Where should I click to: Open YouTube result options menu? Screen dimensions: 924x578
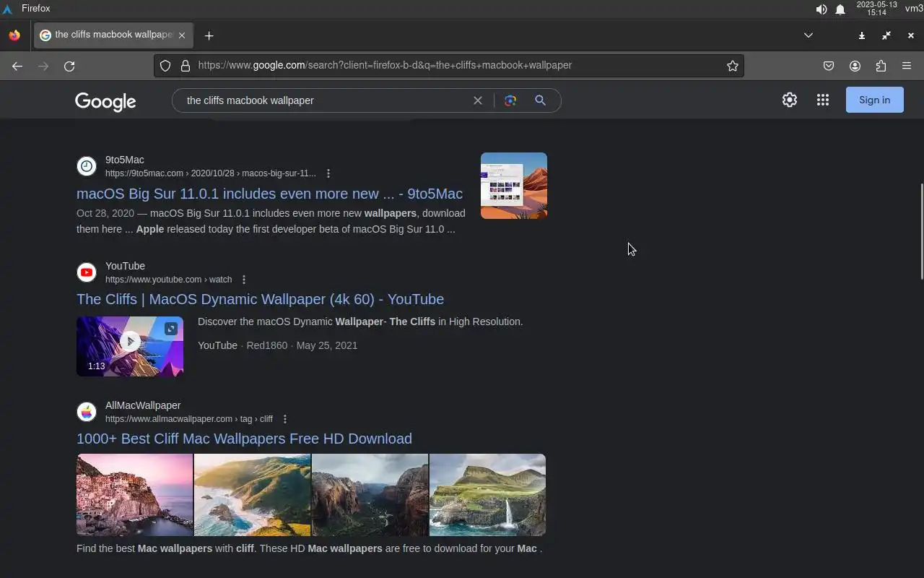[x=244, y=280]
